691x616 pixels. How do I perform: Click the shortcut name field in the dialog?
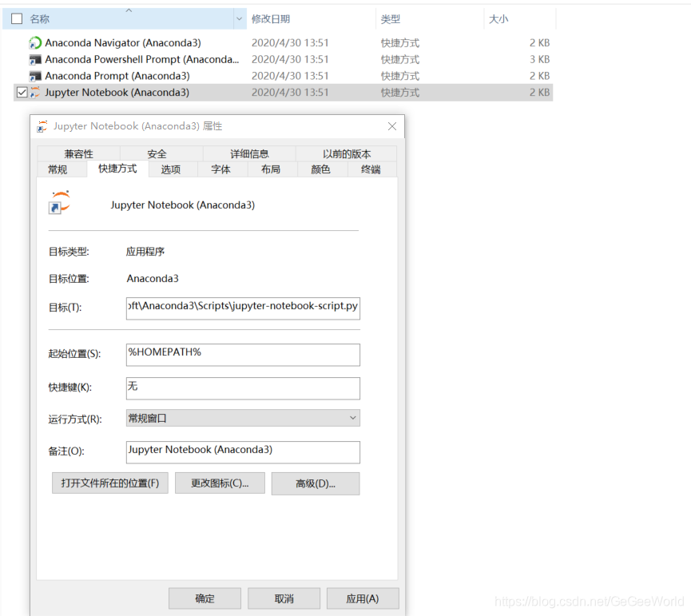pyautogui.click(x=182, y=205)
